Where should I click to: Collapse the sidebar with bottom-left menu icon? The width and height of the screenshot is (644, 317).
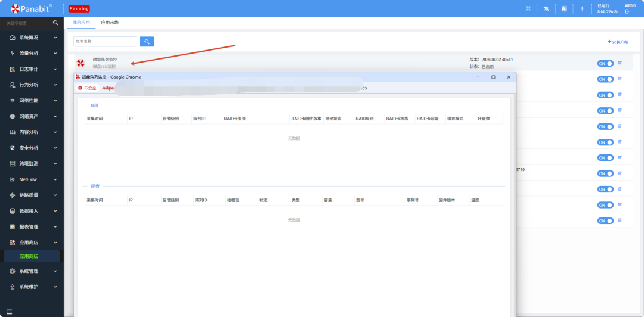(10, 312)
